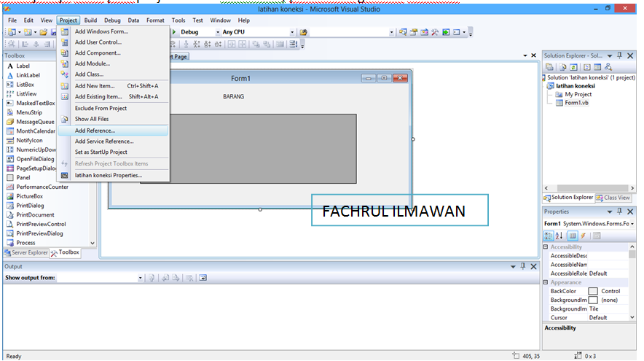Screen dimensions: 644x361
Task: Switch to the Class View tab
Action: (x=613, y=198)
